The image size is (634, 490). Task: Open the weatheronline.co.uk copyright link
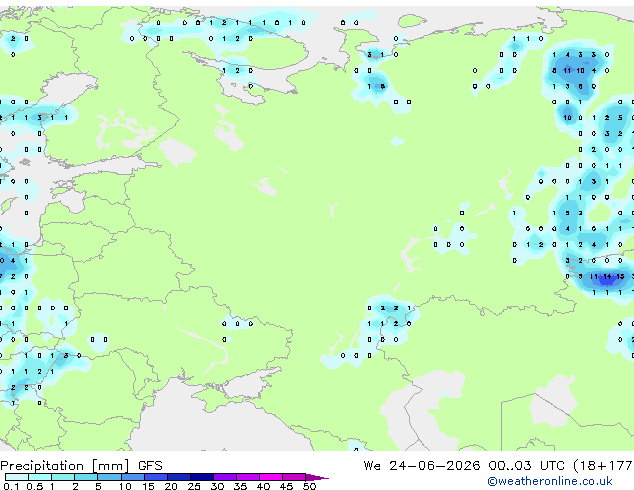click(550, 481)
